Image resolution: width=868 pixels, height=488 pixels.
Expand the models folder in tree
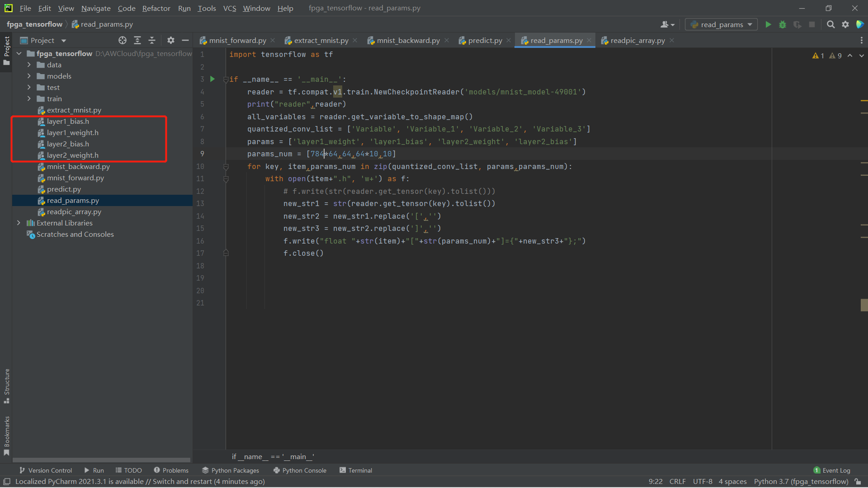(29, 76)
